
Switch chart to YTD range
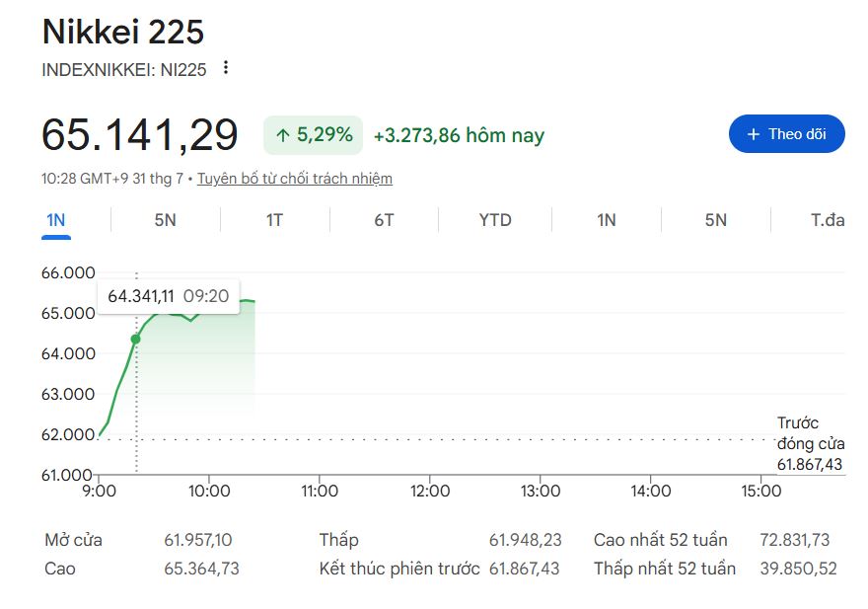pos(495,220)
